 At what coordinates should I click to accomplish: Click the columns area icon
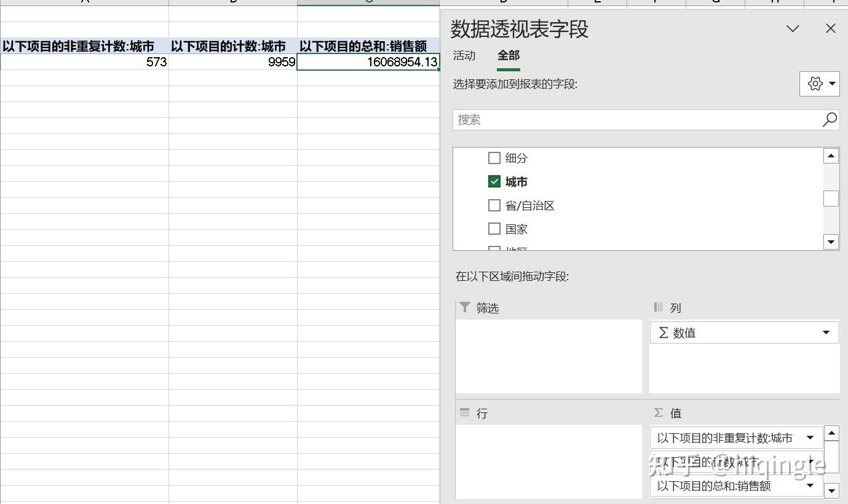[x=659, y=307]
